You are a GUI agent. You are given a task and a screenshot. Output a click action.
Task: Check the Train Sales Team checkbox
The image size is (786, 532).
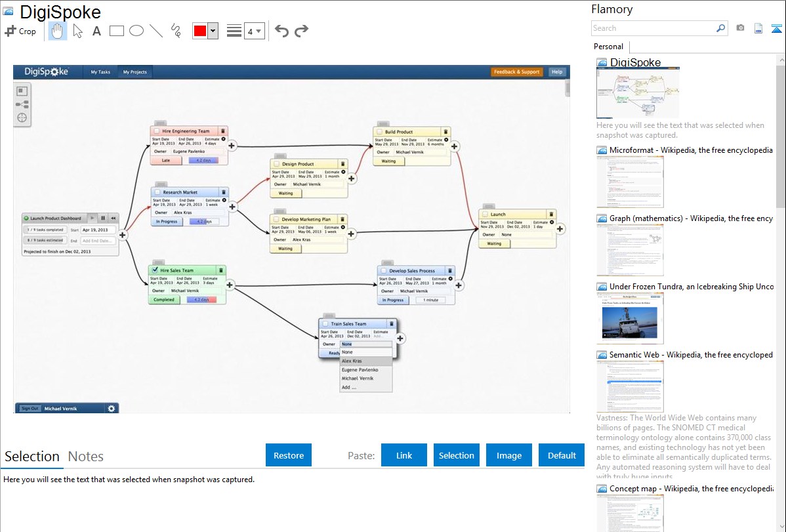325,324
